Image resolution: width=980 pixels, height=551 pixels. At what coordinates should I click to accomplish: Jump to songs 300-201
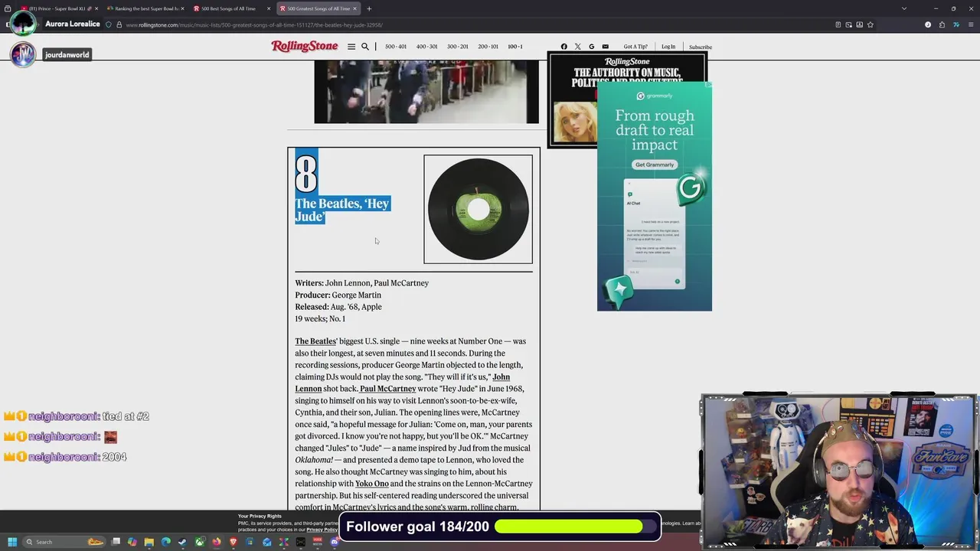[x=457, y=47]
